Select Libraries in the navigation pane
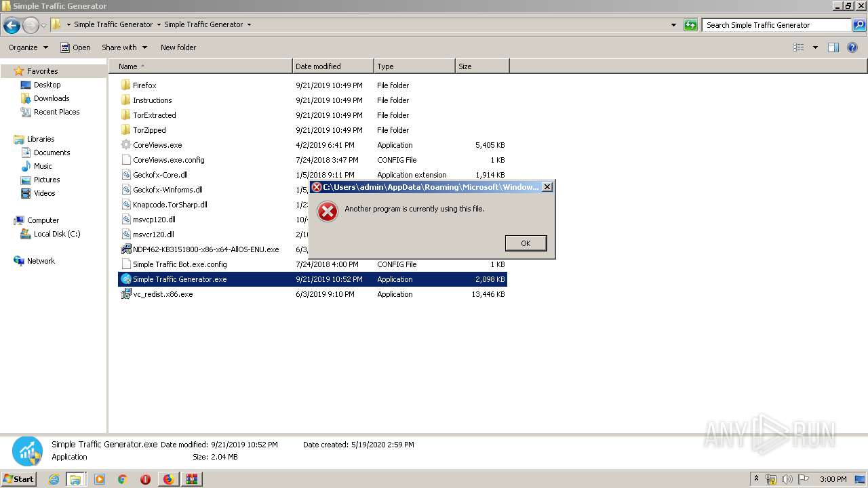This screenshot has width=868, height=488. [x=41, y=139]
